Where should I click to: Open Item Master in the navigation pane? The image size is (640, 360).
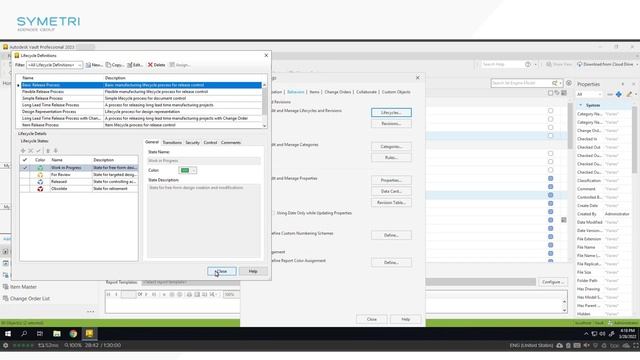pos(19,287)
